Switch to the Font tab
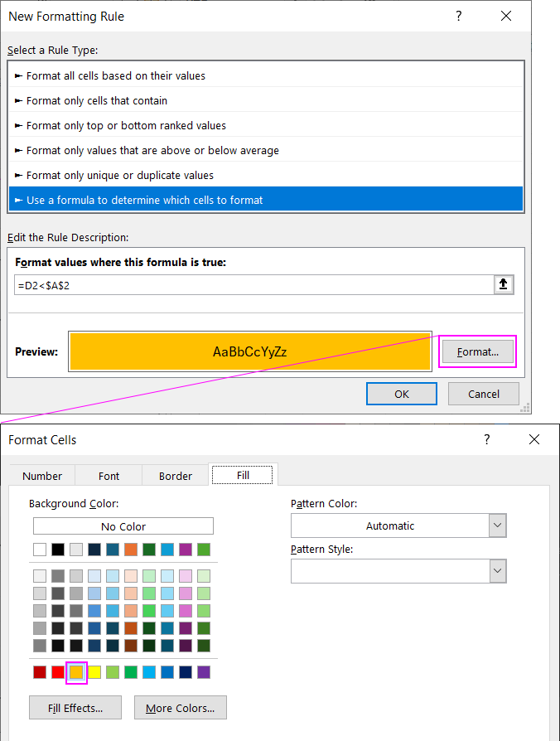This screenshot has width=560, height=741. click(x=109, y=476)
